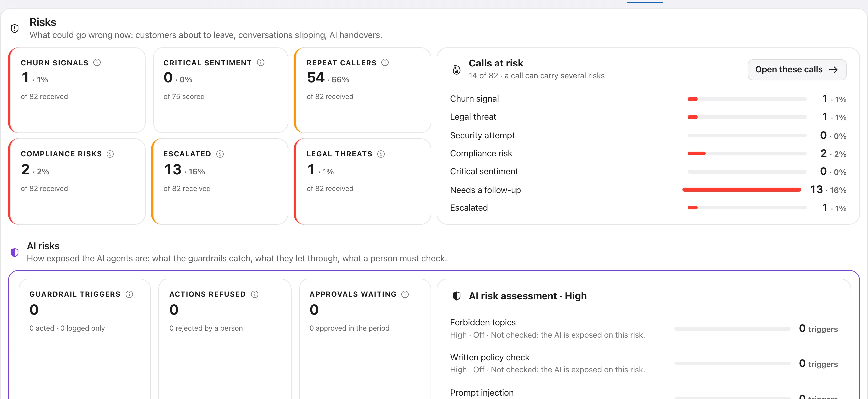Click the info icon beside Escalated
Viewport: 868px width, 399px height.
(x=220, y=154)
